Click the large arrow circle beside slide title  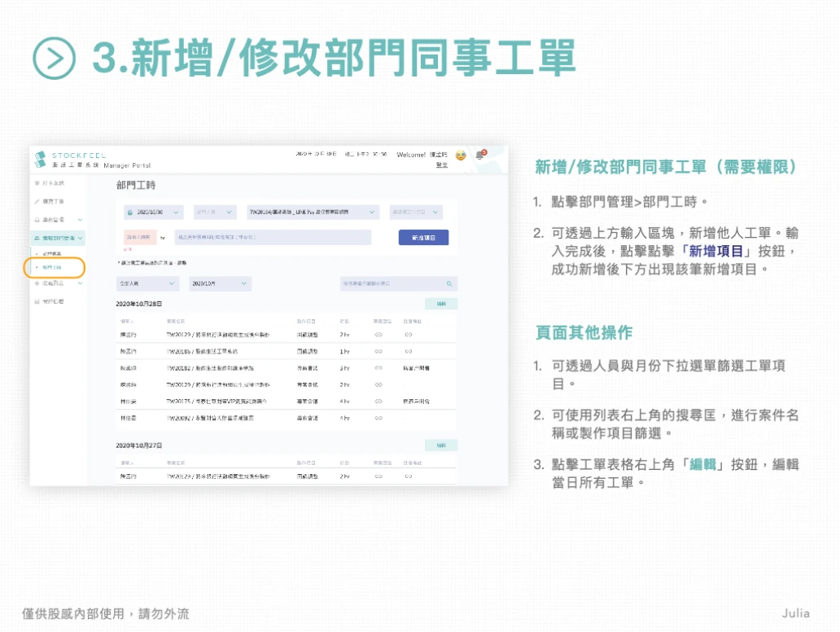pyautogui.click(x=54, y=59)
